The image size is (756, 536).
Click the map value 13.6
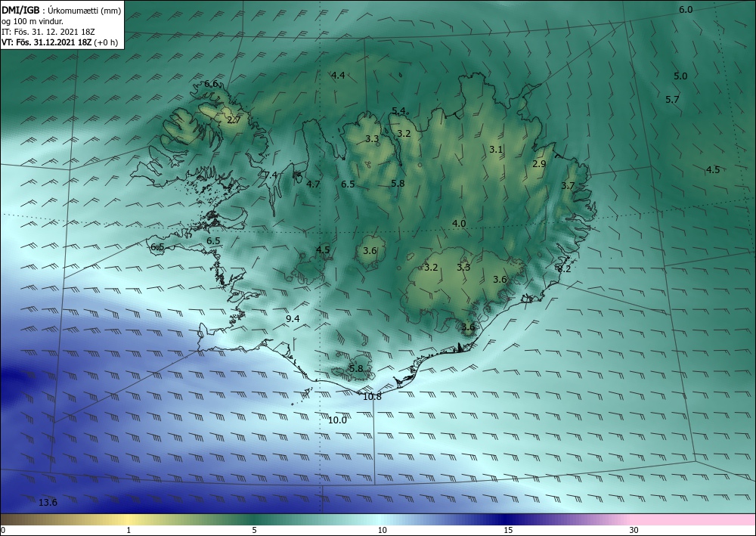pos(48,503)
